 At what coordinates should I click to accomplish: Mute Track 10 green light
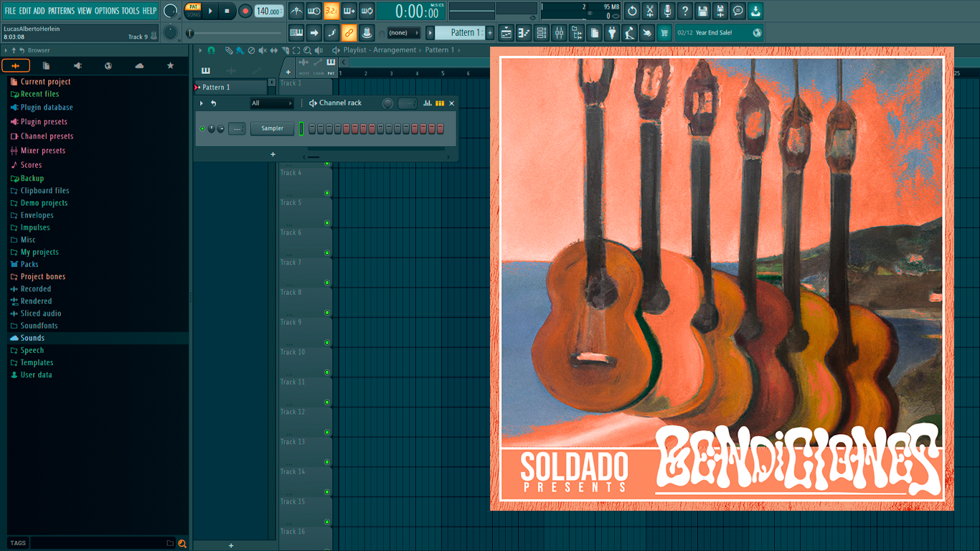327,372
